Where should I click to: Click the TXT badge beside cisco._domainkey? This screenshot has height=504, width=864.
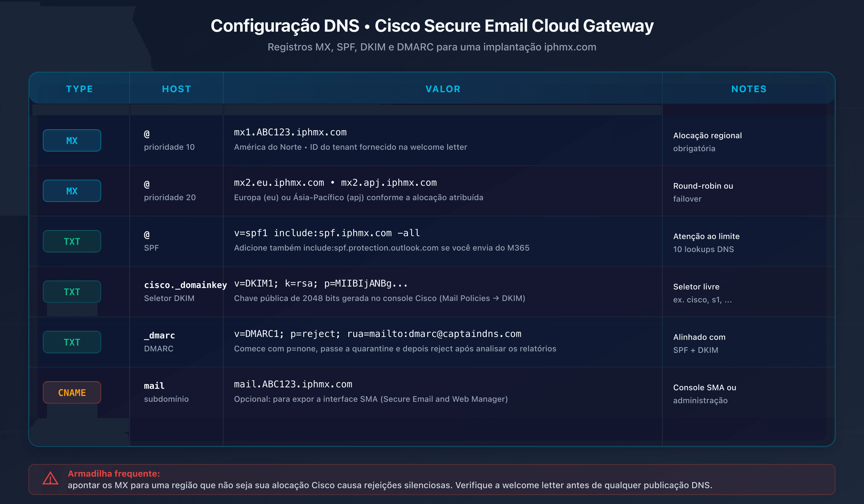72,291
